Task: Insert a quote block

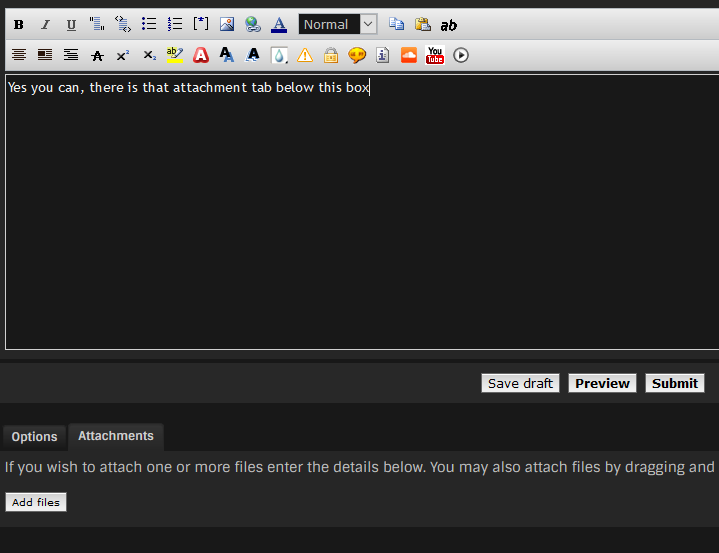Action: click(97, 25)
